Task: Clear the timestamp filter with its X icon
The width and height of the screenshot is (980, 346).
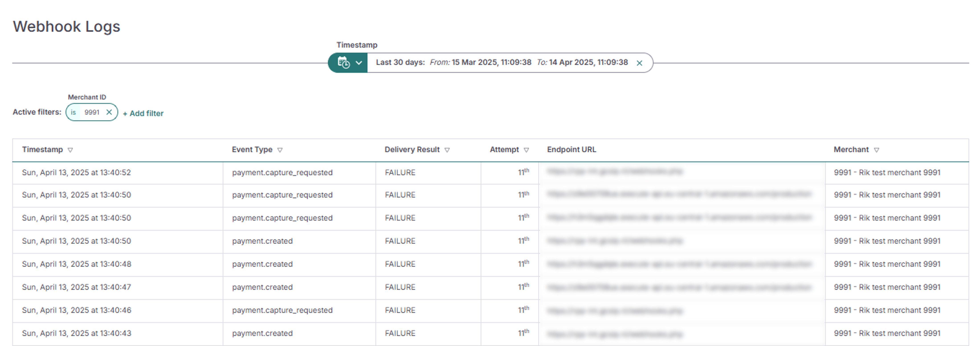Action: pos(639,63)
